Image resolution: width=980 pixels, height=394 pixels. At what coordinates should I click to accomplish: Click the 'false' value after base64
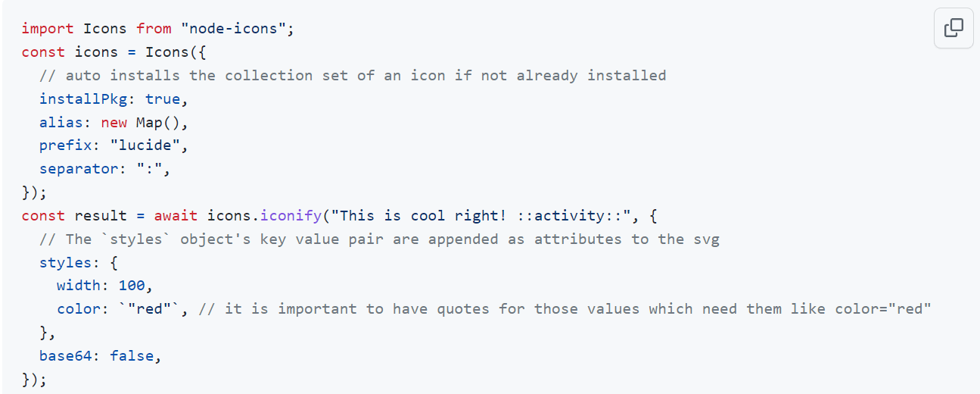(x=132, y=355)
